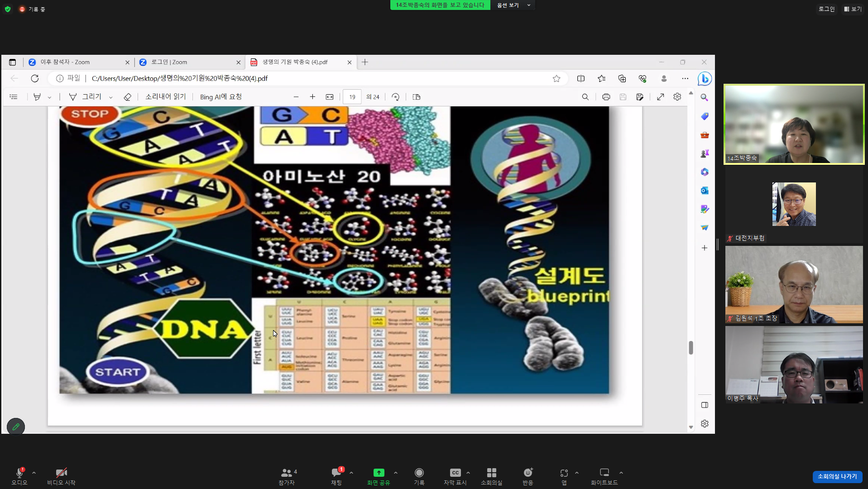Rotate the PDF page
This screenshot has width=868, height=489.
(x=395, y=97)
